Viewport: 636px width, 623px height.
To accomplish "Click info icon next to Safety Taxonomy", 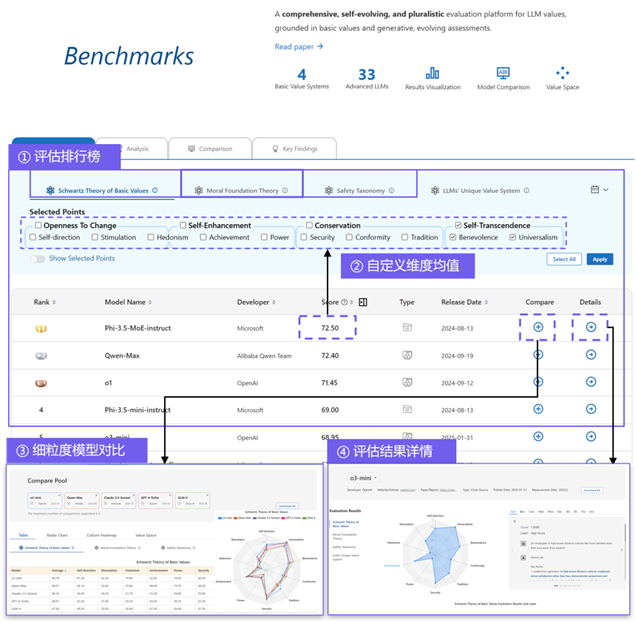I will click(x=391, y=190).
